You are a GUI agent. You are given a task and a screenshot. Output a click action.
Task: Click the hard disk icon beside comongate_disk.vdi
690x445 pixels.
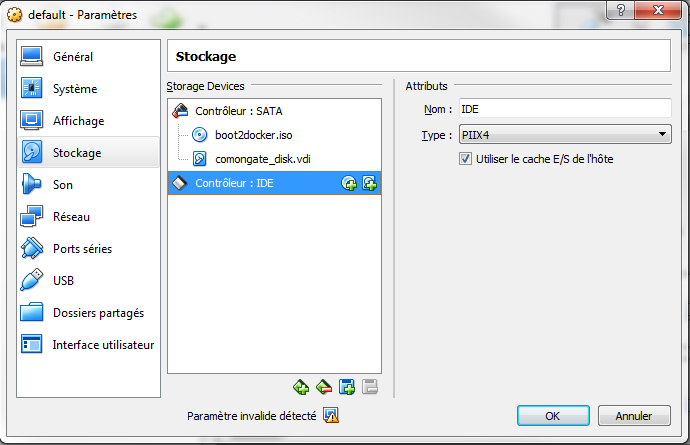200,158
